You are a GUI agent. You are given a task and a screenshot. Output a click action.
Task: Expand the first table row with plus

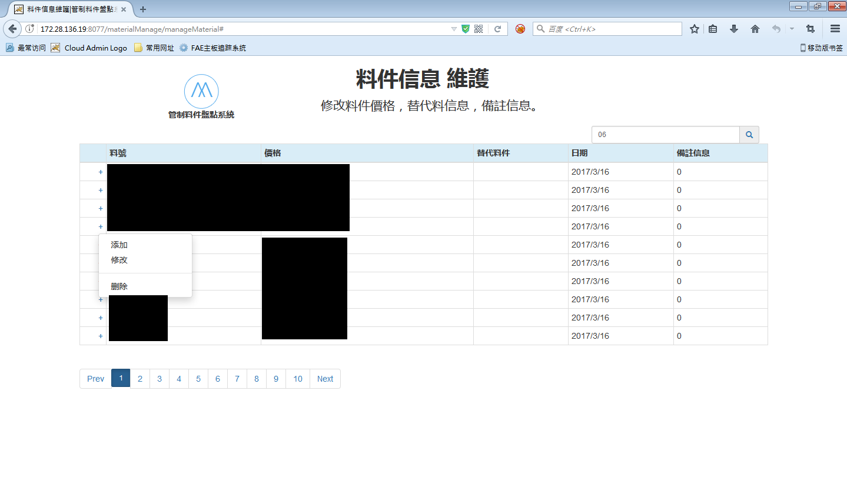101,172
